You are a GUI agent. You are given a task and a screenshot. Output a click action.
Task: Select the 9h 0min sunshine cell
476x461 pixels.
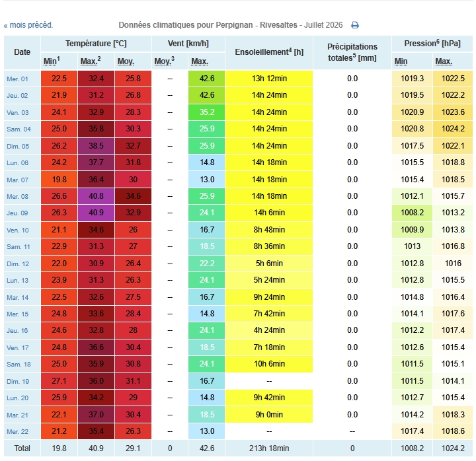[269, 415]
